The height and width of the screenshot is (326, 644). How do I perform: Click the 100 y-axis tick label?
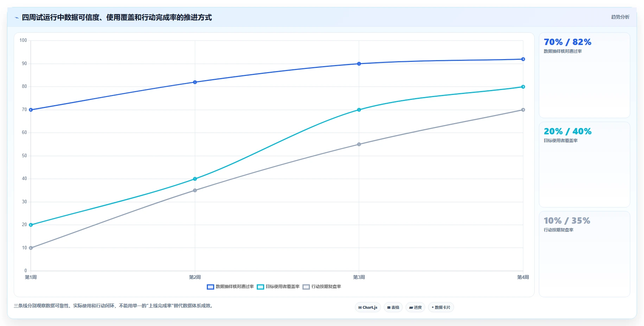23,40
